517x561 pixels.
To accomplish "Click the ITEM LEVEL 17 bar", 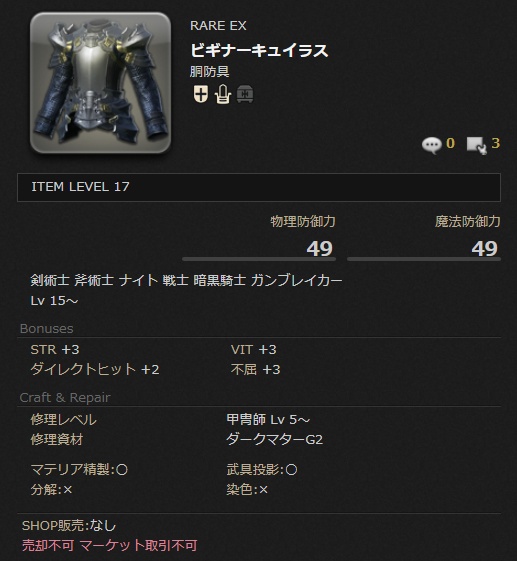I will [x=259, y=187].
